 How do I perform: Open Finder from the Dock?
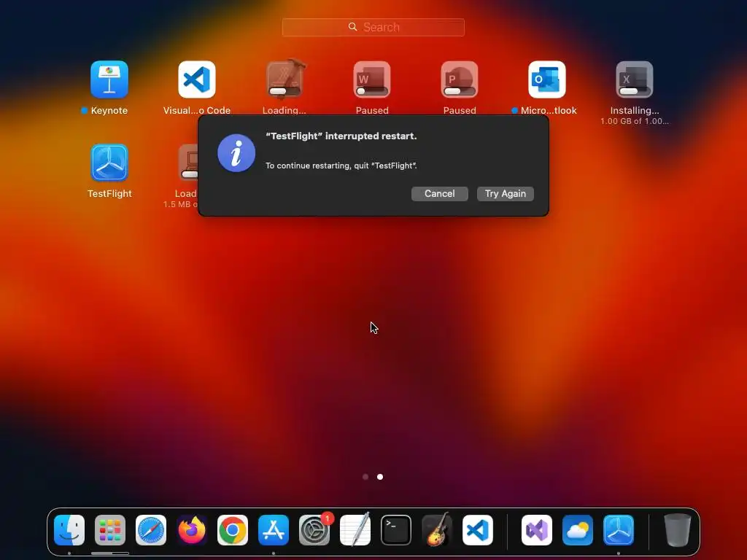pos(69,530)
